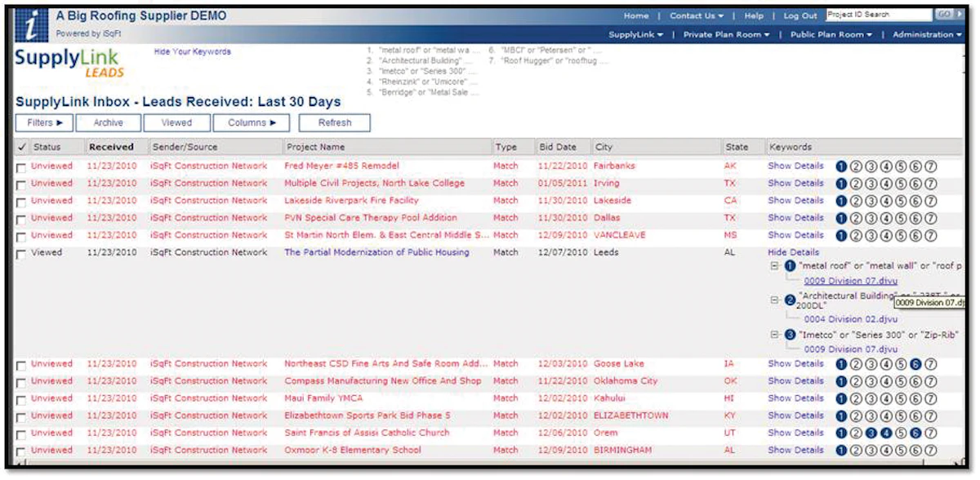The image size is (980, 480).
Task: Check the Fred Meyer #485 Remodel row checkbox
Action: click(x=22, y=167)
